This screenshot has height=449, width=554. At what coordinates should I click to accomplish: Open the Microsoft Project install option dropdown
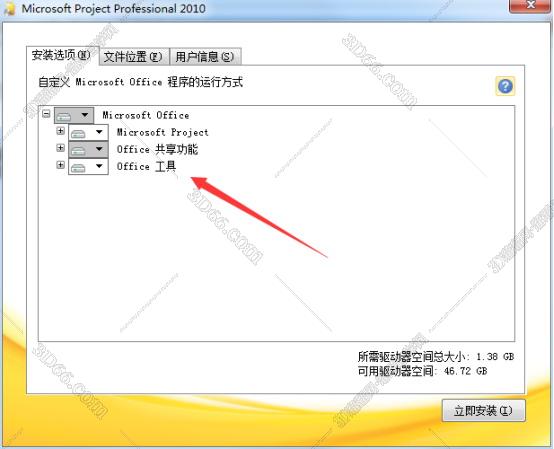pos(88,132)
